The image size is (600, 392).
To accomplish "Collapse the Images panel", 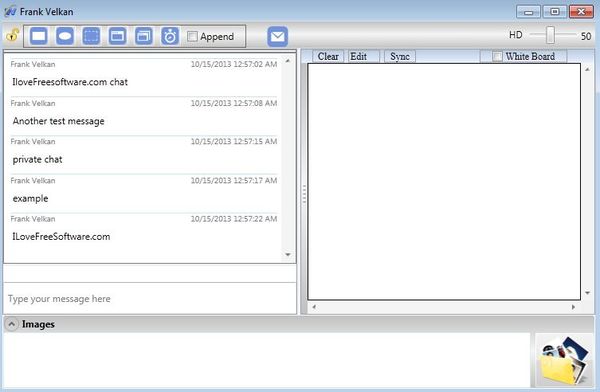I will pyautogui.click(x=12, y=324).
